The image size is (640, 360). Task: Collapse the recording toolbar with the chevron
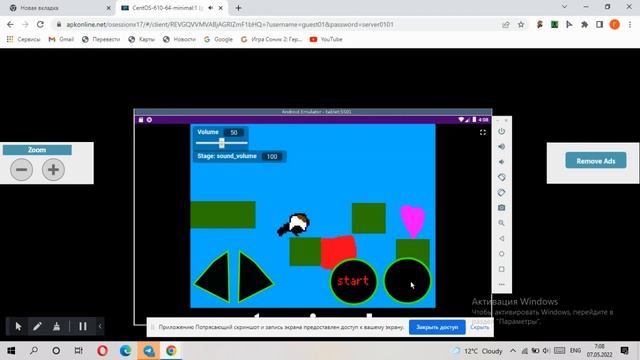[x=100, y=326]
